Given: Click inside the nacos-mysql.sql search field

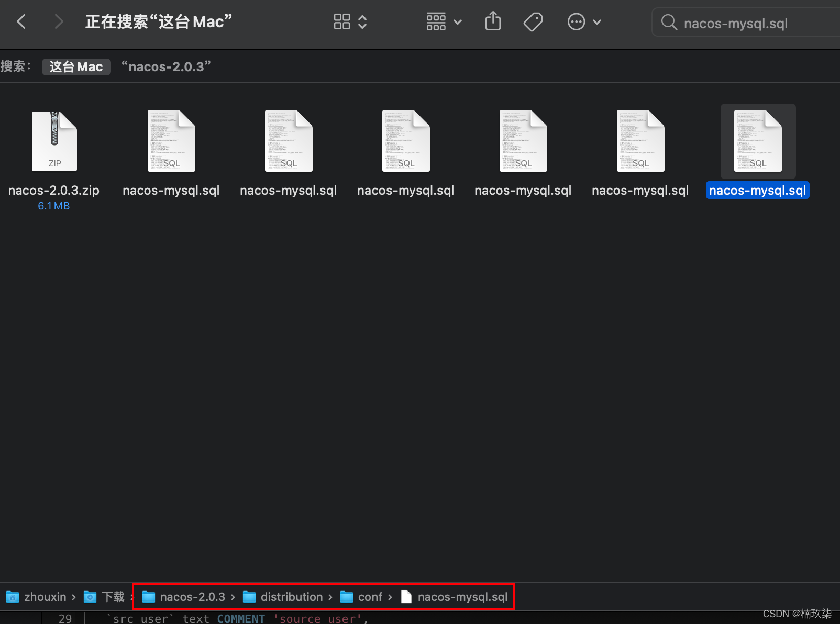Looking at the screenshot, I should (x=744, y=23).
